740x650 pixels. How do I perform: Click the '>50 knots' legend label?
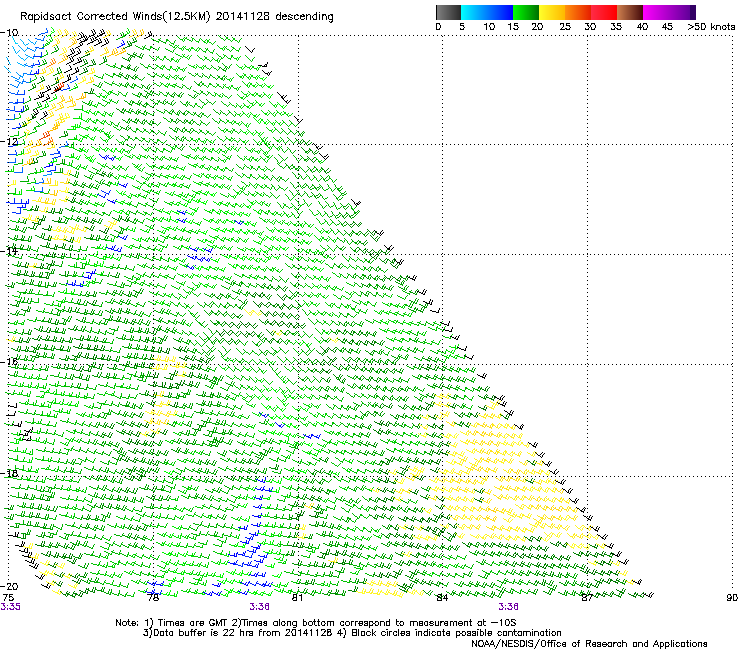711,27
